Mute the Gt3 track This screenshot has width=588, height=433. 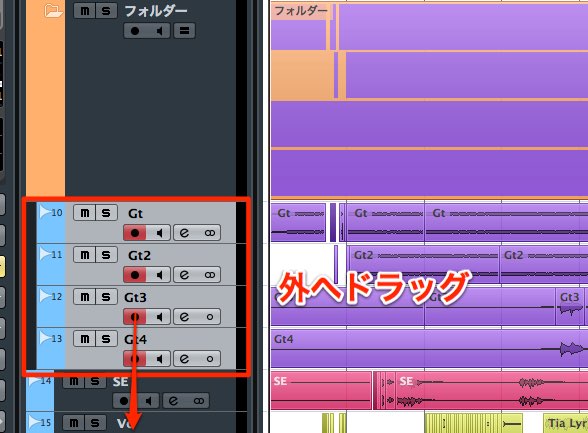pos(85,297)
